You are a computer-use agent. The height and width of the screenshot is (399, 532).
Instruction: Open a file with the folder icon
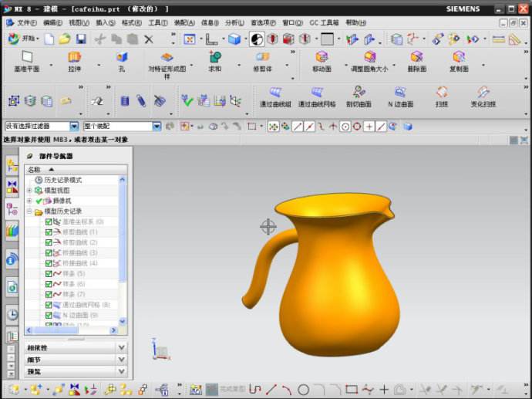tap(65, 39)
